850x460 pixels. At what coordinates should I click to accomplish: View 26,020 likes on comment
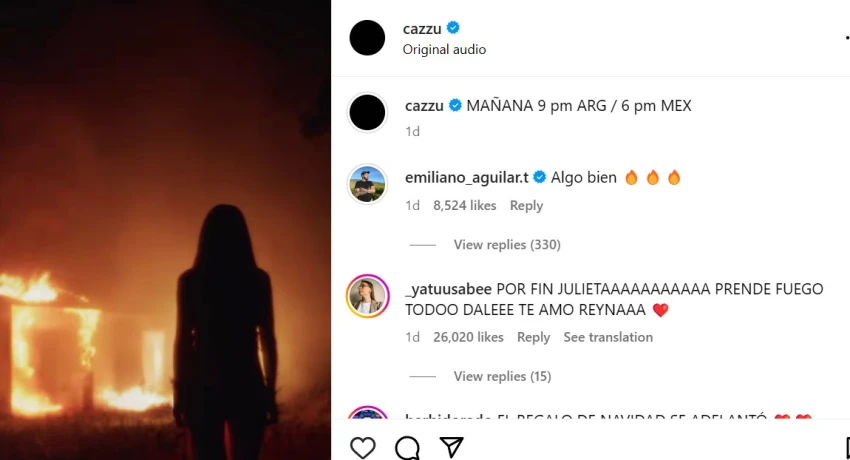[x=468, y=338]
